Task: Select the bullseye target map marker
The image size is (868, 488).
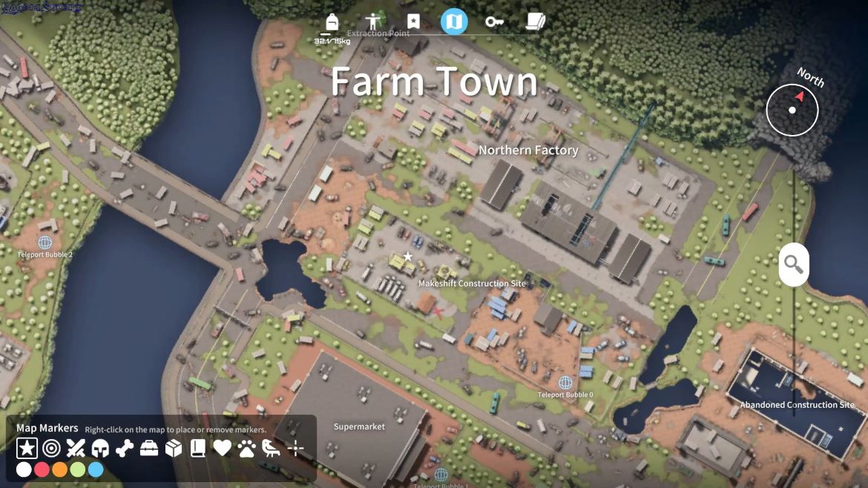Action: 51,448
